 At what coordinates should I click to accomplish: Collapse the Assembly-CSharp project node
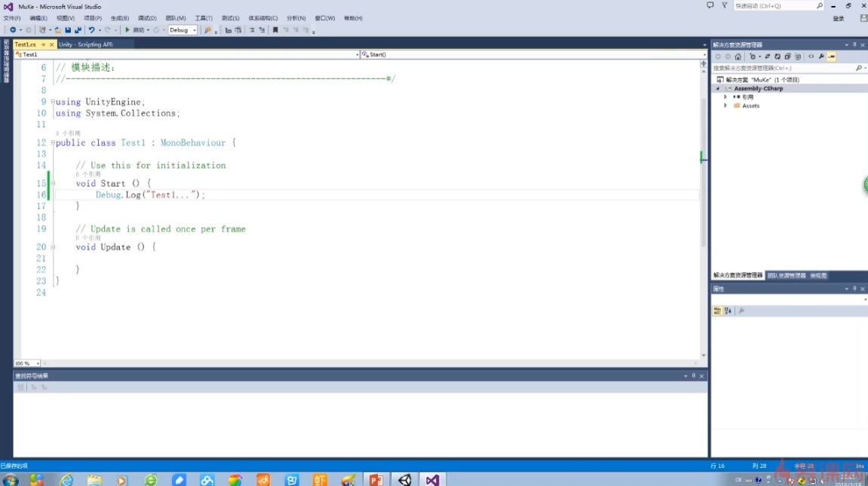719,88
